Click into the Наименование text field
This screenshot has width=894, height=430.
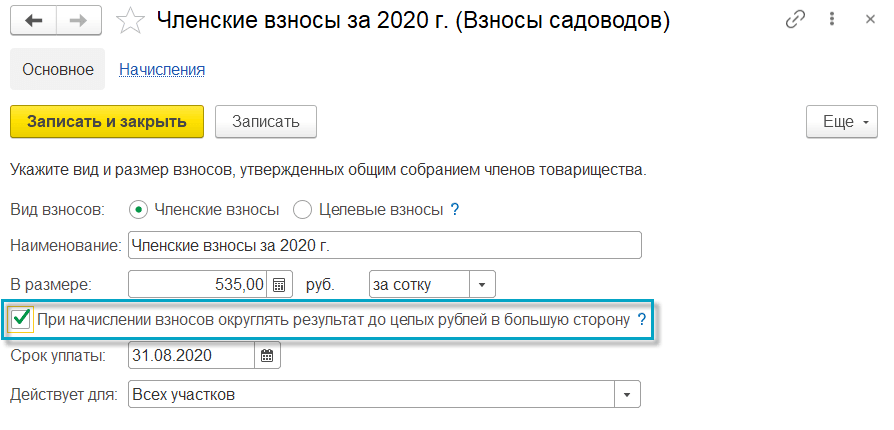383,246
